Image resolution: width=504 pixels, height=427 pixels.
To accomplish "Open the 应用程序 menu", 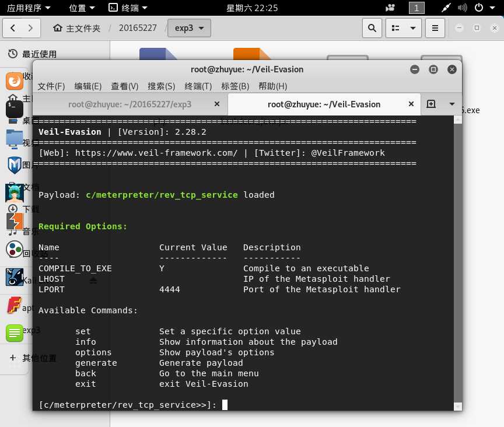I will [29, 8].
